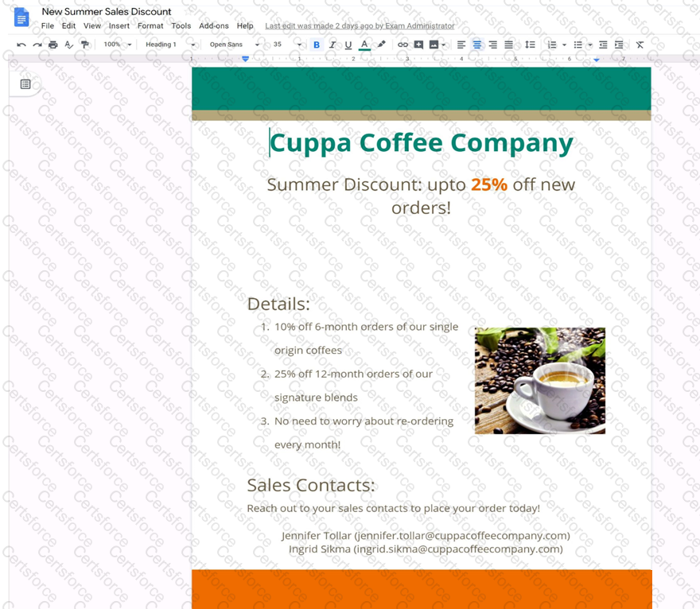Open the 100% zoom dropdown
Viewport: 700px width, 609px height.
point(117,45)
